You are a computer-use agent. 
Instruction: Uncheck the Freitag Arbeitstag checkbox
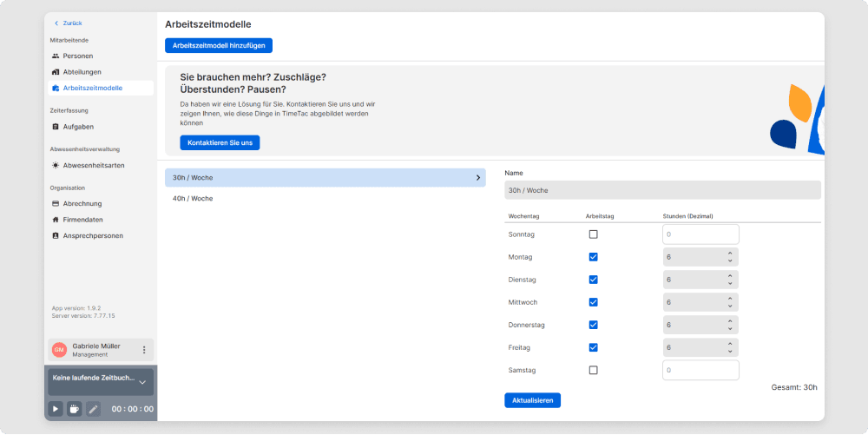(594, 347)
